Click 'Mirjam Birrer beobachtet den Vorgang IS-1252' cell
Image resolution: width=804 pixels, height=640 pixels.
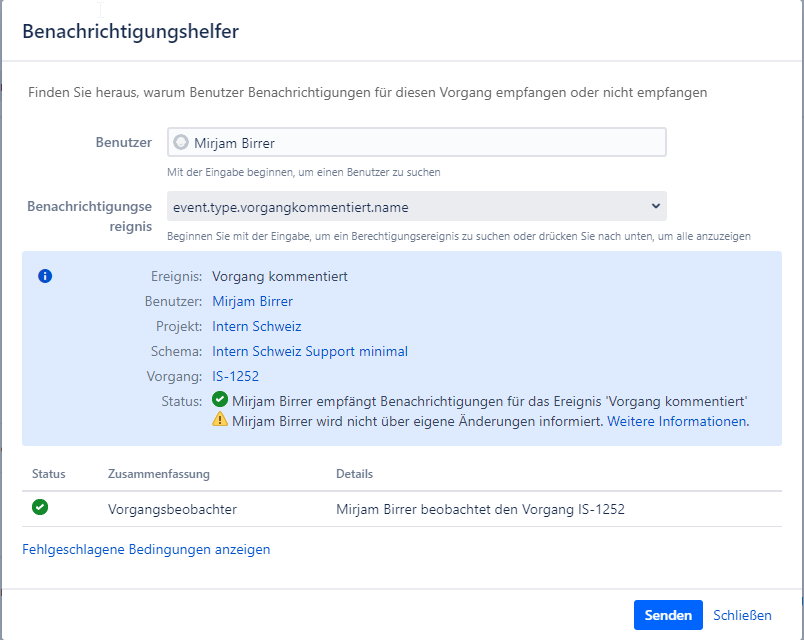480,509
